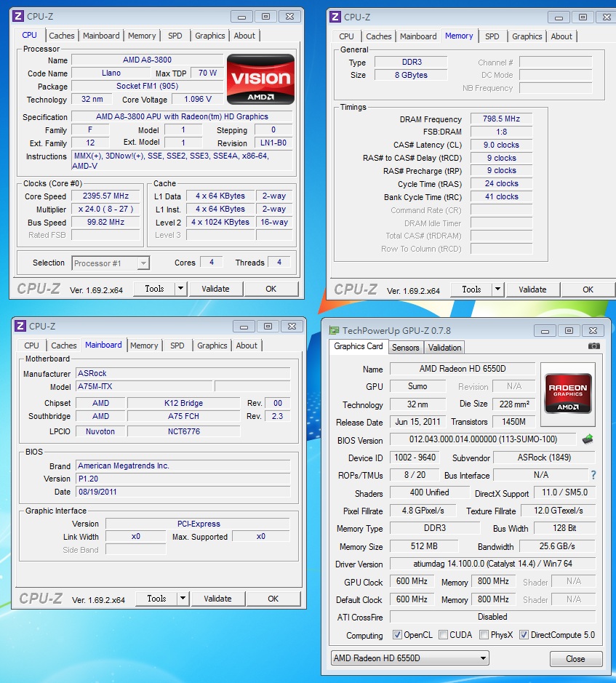The width and height of the screenshot is (616, 683).
Task: Click OK button in Mainboard window
Action: (273, 599)
